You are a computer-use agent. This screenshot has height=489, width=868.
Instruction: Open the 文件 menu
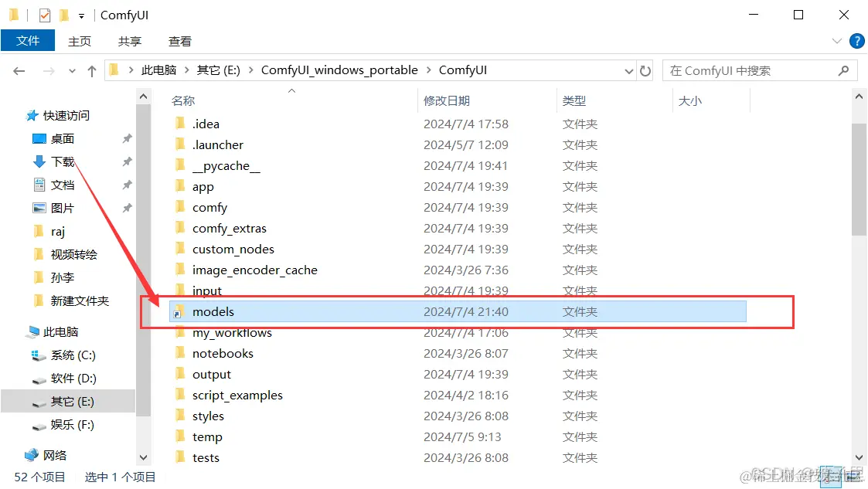[x=28, y=40]
